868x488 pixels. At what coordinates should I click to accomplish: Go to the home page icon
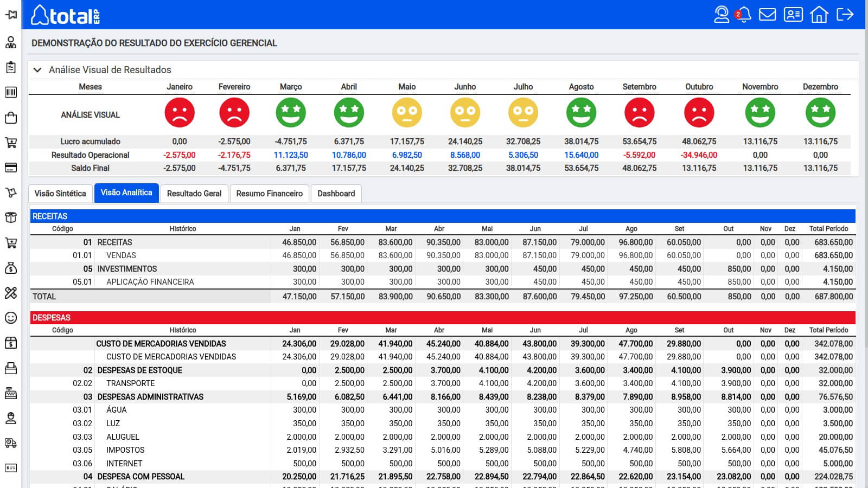pyautogui.click(x=819, y=15)
